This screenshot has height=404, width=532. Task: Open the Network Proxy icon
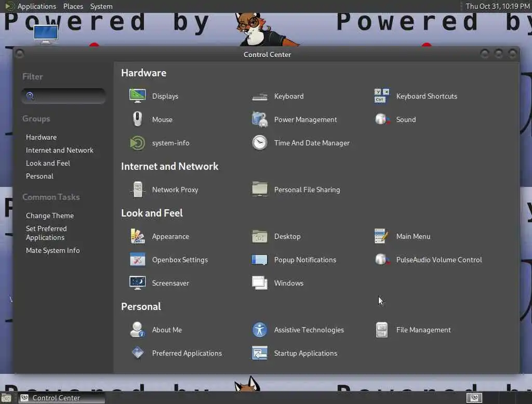137,190
